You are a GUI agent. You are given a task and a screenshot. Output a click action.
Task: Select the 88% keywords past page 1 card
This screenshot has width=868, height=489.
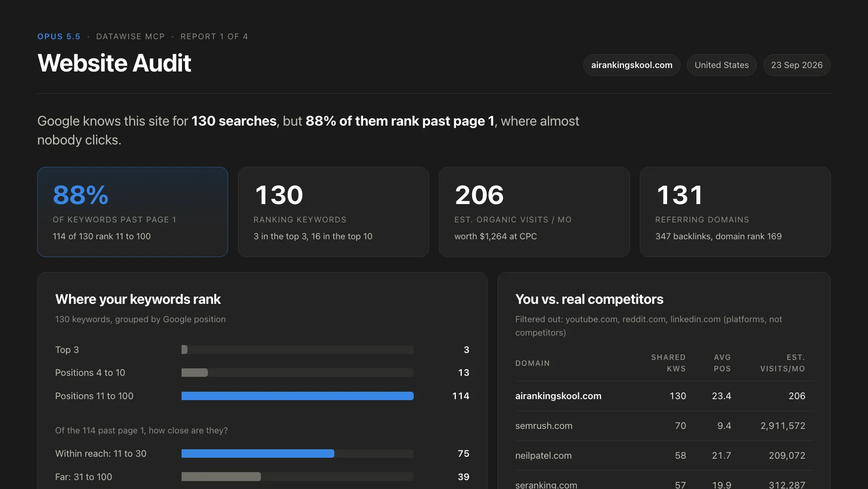132,212
